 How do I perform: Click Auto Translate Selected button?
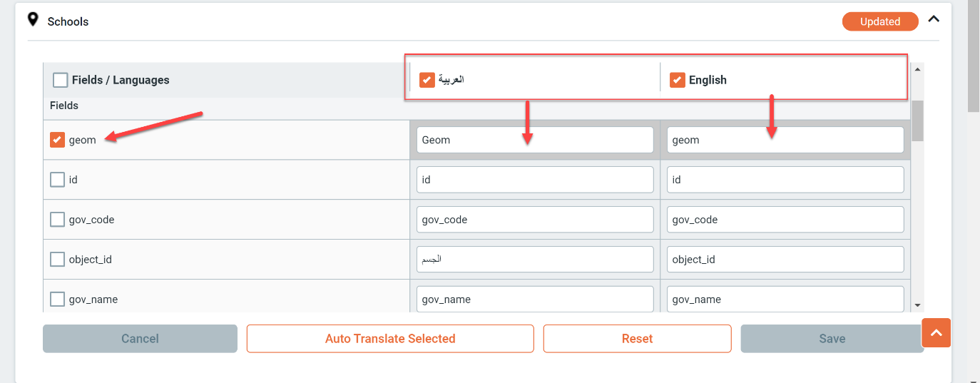390,339
